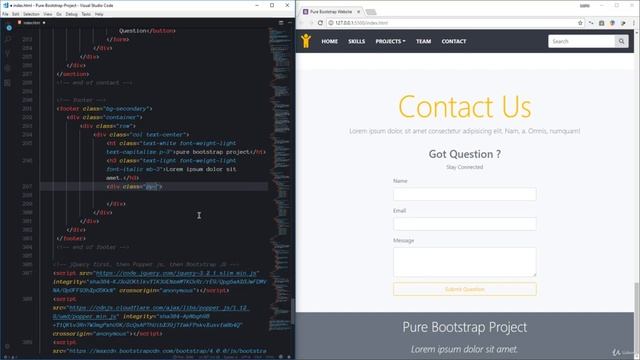Click the split editor icon in VS Code
This screenshot has height=360, width=640.
click(x=281, y=23)
